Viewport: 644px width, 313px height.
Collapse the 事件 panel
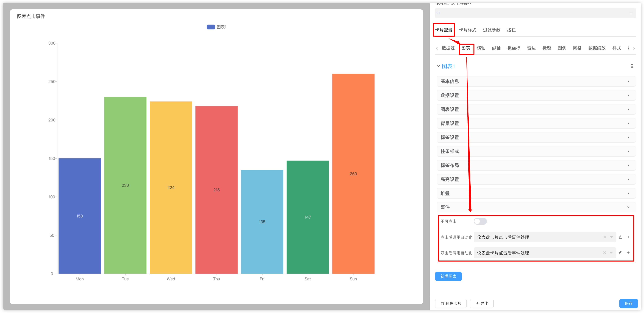[x=536, y=207]
